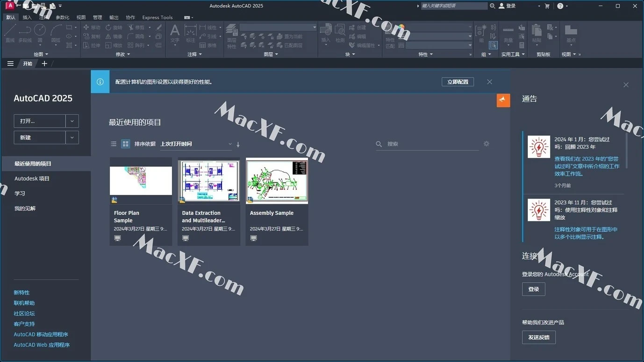Expand the 实用工具 panel
Screen dimensions: 644x362
(513, 54)
